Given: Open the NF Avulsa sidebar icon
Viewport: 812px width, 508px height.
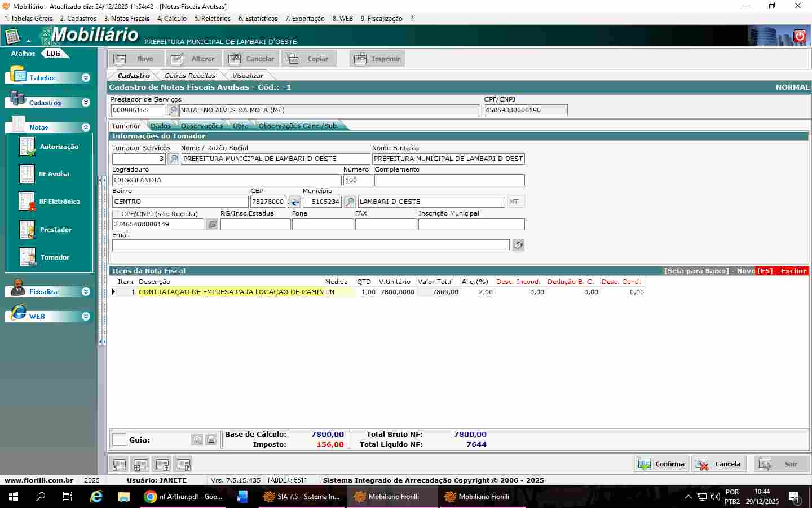Looking at the screenshot, I should click(27, 174).
